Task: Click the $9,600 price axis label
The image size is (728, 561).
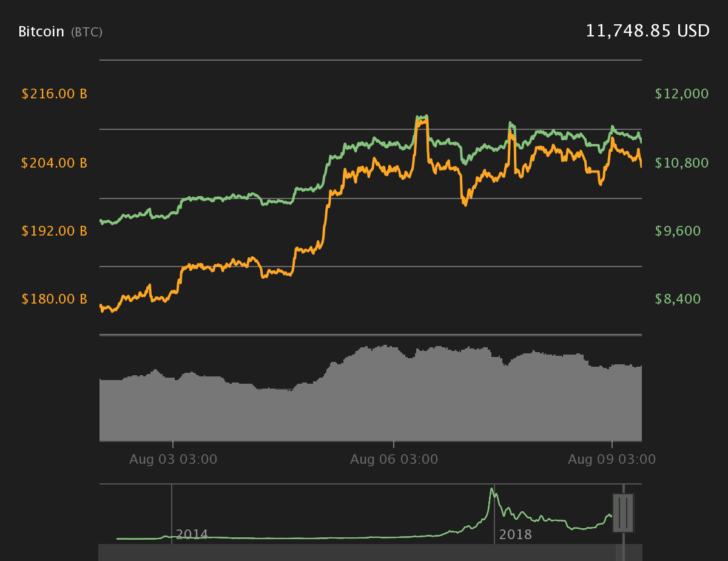Action: 678,231
